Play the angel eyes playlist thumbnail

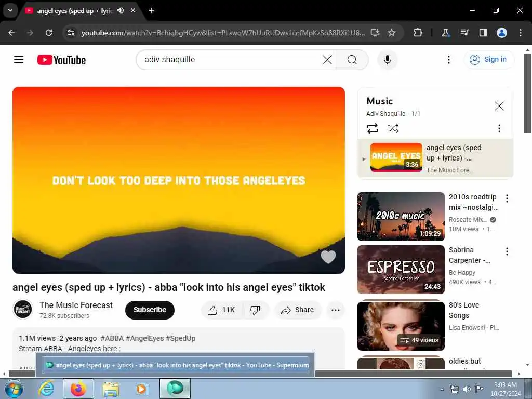(396, 157)
